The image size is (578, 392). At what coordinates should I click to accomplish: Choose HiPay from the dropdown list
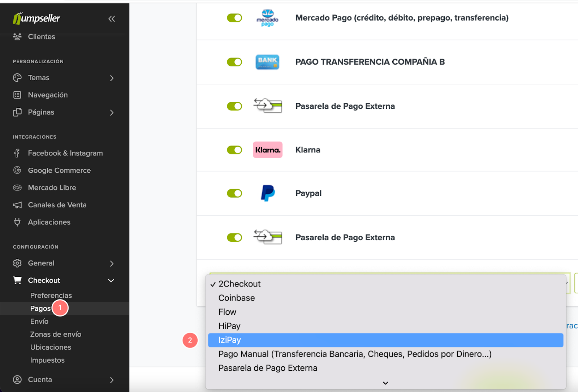click(385, 326)
